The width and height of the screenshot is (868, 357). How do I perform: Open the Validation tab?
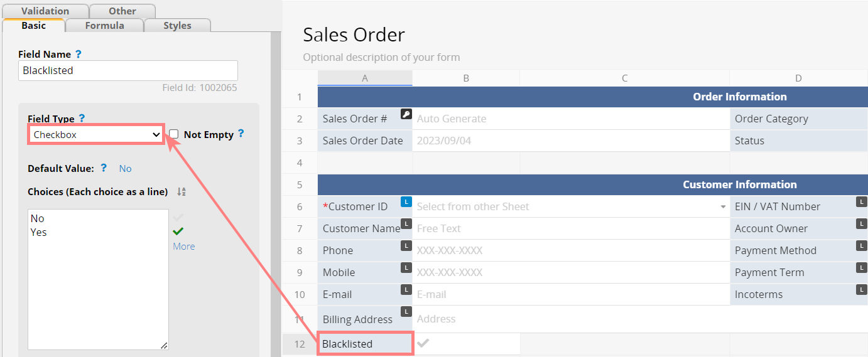pos(45,11)
